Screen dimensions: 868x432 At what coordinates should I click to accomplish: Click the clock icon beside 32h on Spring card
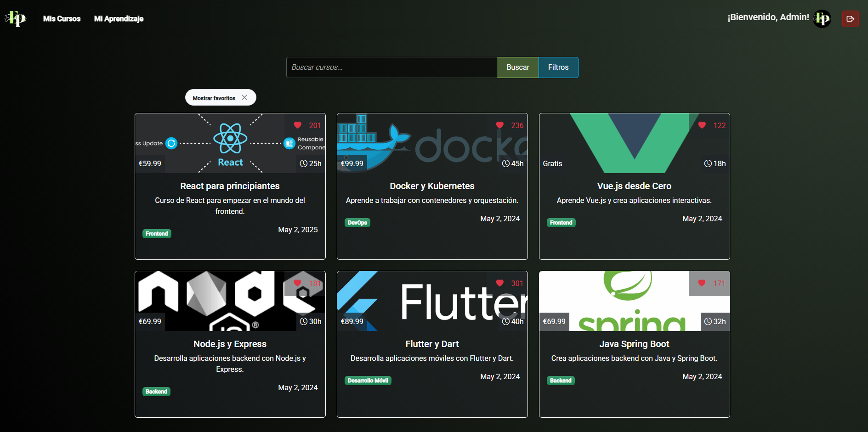point(708,321)
